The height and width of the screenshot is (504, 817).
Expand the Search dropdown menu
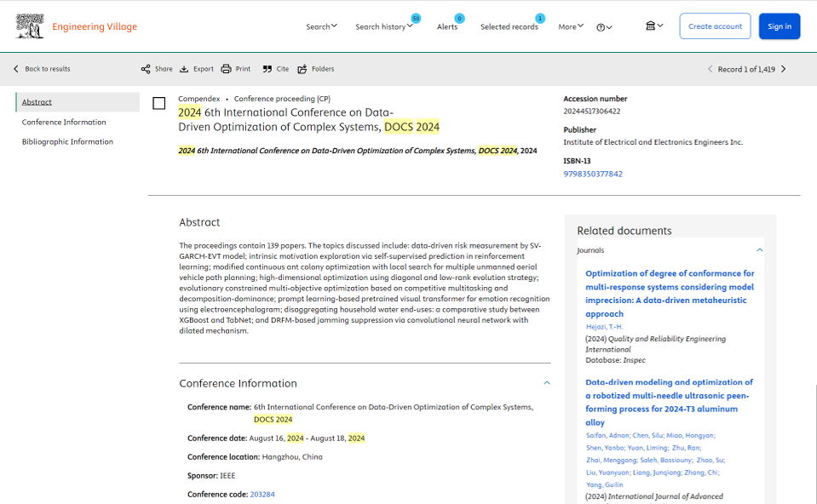321,26
